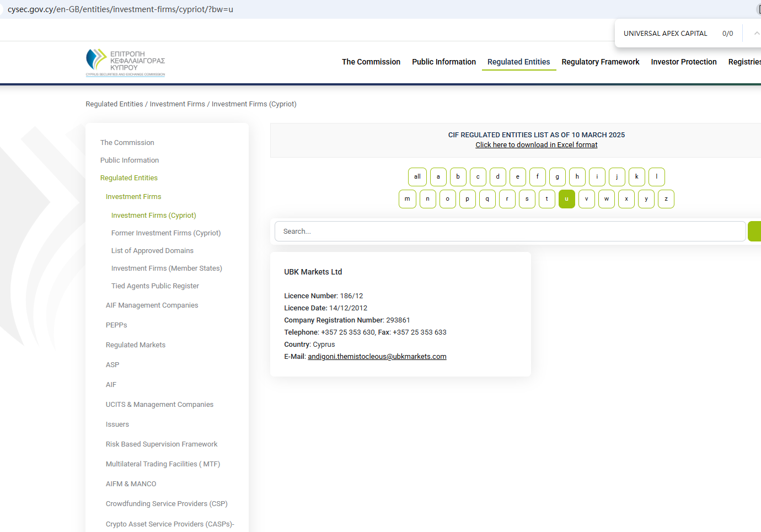This screenshot has width=761, height=532.
Task: Open Risk Based Supervision Framework
Action: (x=162, y=444)
